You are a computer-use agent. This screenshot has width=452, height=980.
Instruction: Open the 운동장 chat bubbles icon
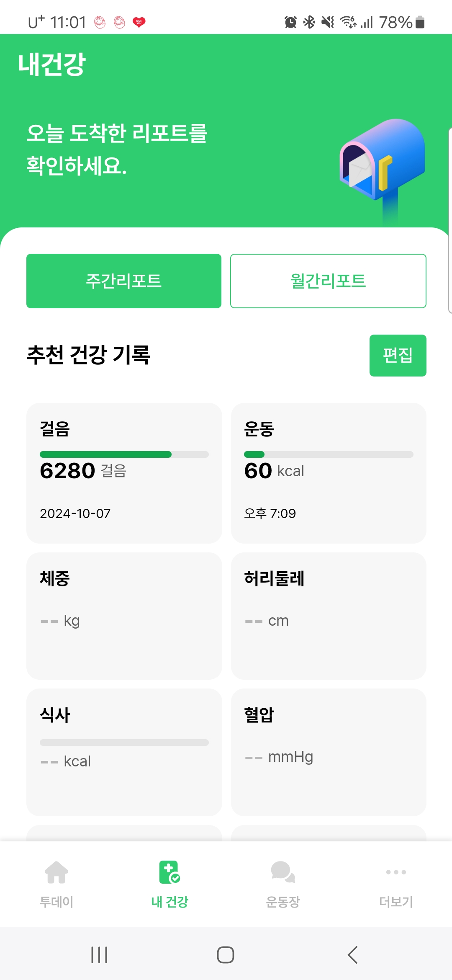click(283, 872)
